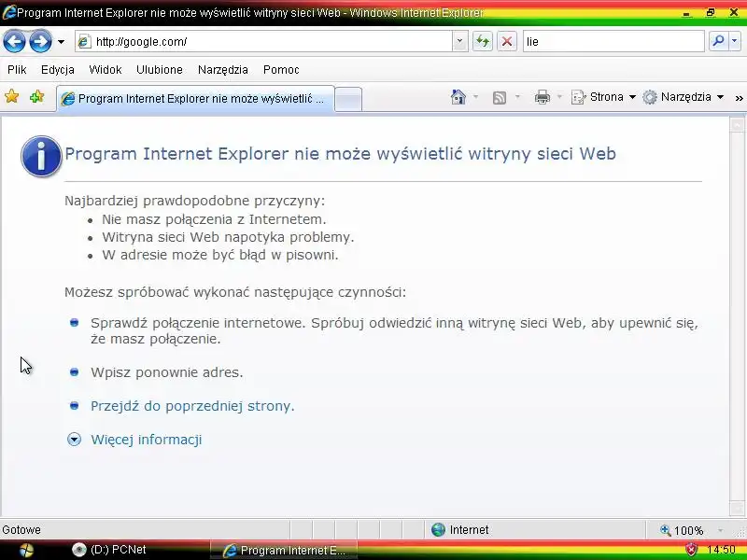This screenshot has width=747, height=560.
Task: Expand the Print dropdown arrow
Action: [559, 97]
